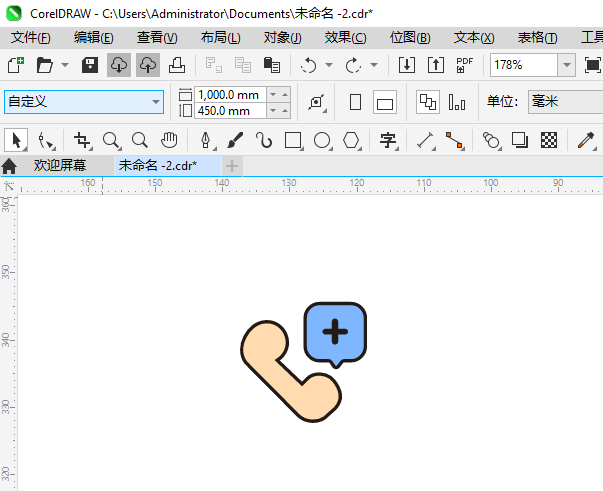Open the 布局(L) menu

tap(221, 38)
